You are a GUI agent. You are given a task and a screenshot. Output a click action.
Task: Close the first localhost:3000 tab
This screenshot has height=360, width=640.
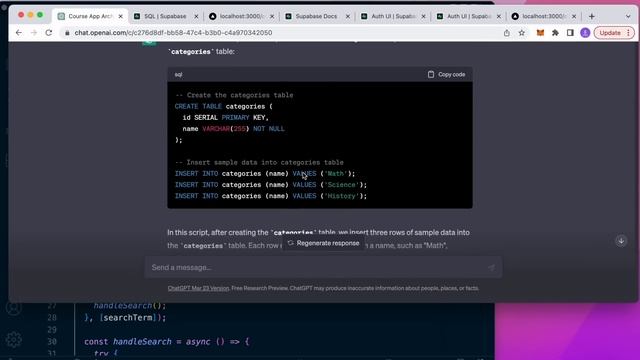click(272, 16)
